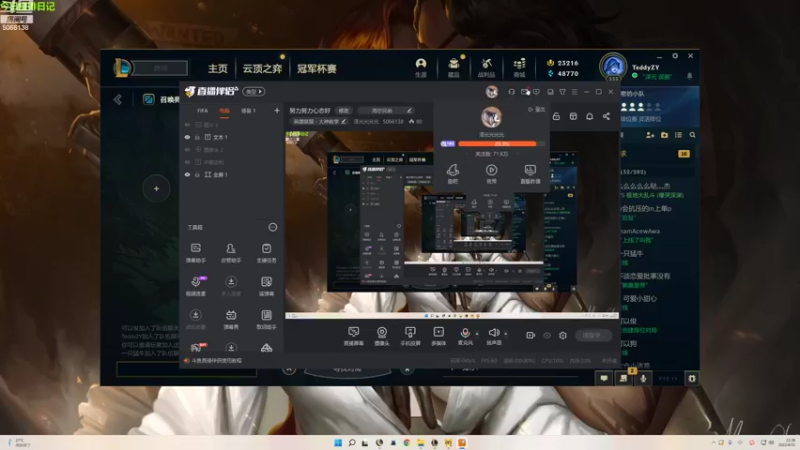The height and width of the screenshot is (450, 800).
Task: Expand the speaker dropdown arrow
Action: (506, 334)
